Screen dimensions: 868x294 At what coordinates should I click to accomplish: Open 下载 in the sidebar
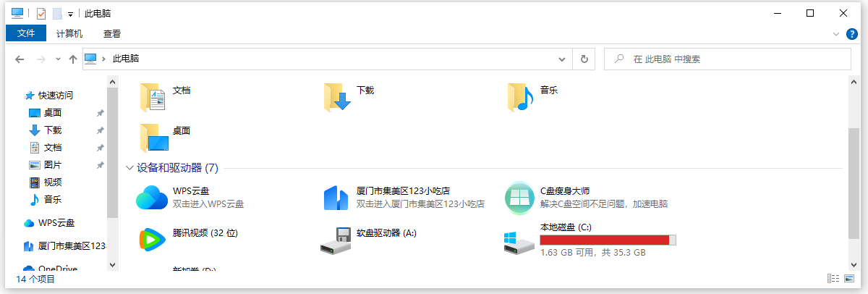53,130
